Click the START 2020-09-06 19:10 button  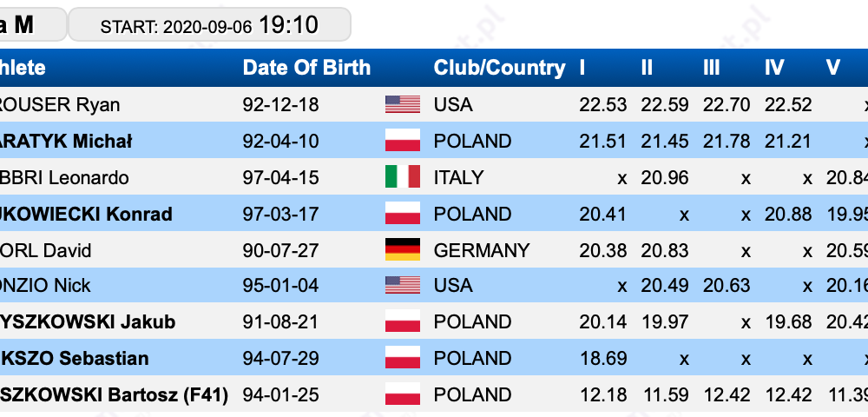pos(209,25)
